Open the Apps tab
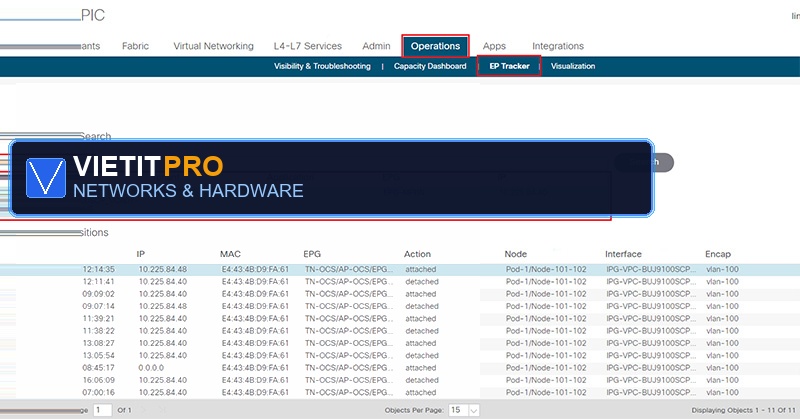This screenshot has width=800, height=419. pyautogui.click(x=494, y=46)
